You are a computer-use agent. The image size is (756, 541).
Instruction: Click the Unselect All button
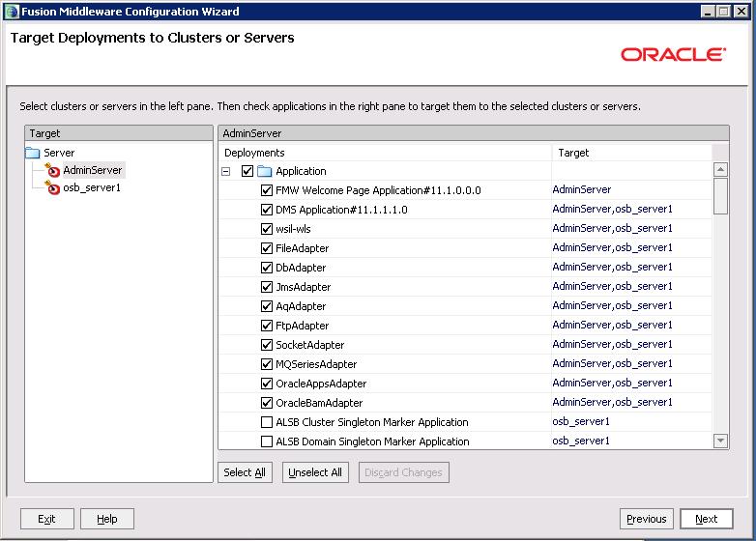tap(315, 472)
